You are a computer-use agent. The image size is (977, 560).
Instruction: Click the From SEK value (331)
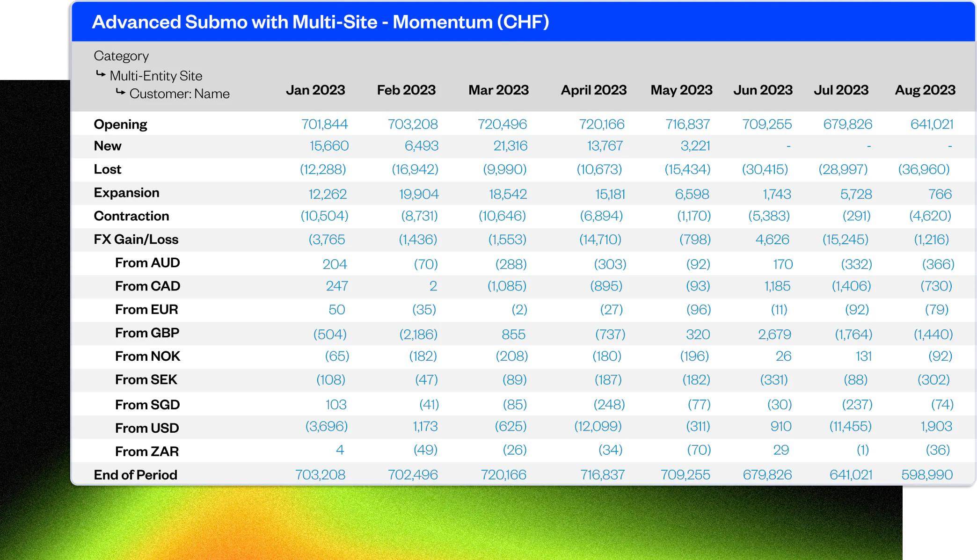click(774, 380)
